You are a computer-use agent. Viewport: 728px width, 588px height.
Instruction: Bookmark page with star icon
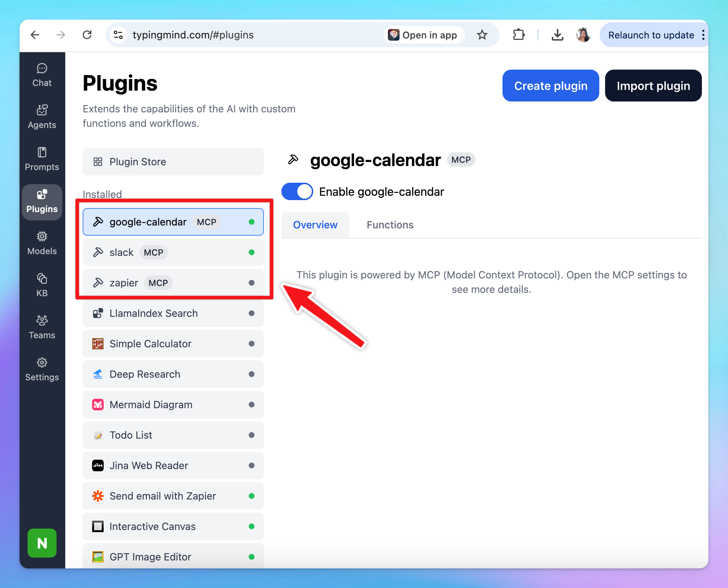(x=482, y=35)
